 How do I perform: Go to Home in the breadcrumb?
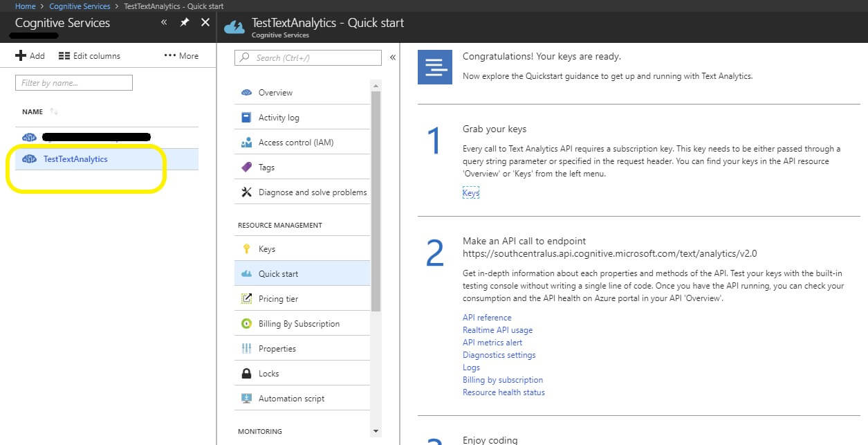26,6
